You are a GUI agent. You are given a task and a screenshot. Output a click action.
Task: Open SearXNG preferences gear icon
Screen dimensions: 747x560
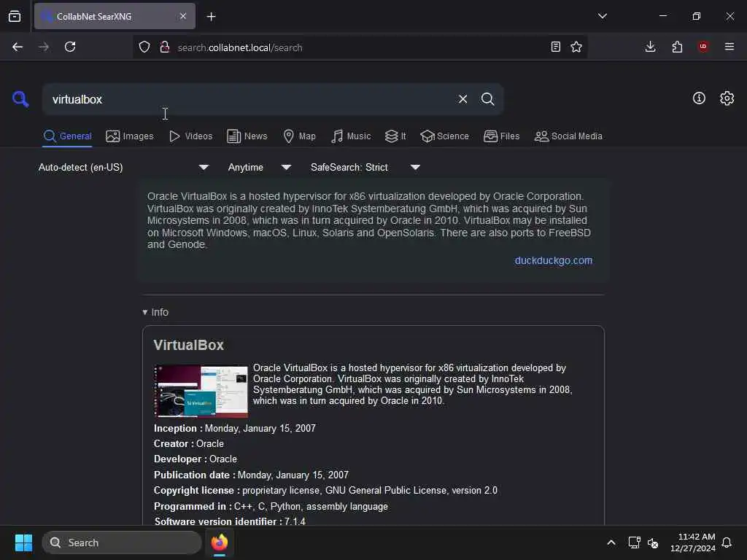(727, 98)
